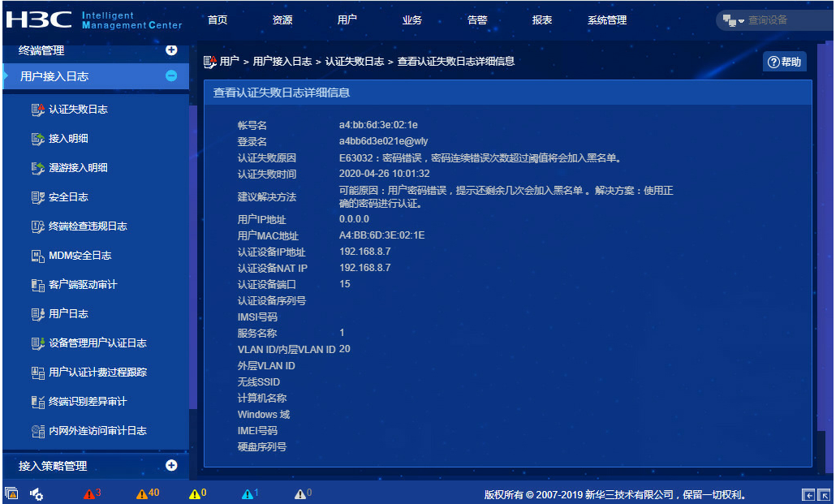Click the 内网外连访问审计日志 icon
The height and width of the screenshot is (504, 840).
[37, 431]
